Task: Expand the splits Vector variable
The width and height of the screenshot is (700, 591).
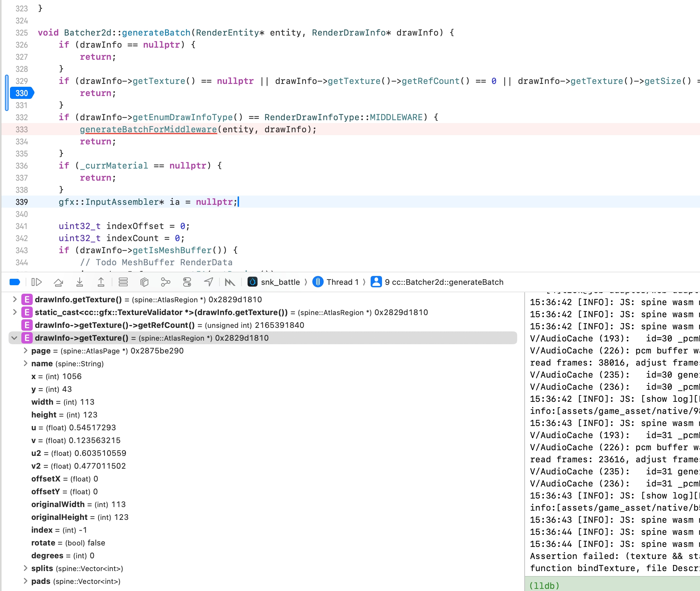Action: point(25,568)
